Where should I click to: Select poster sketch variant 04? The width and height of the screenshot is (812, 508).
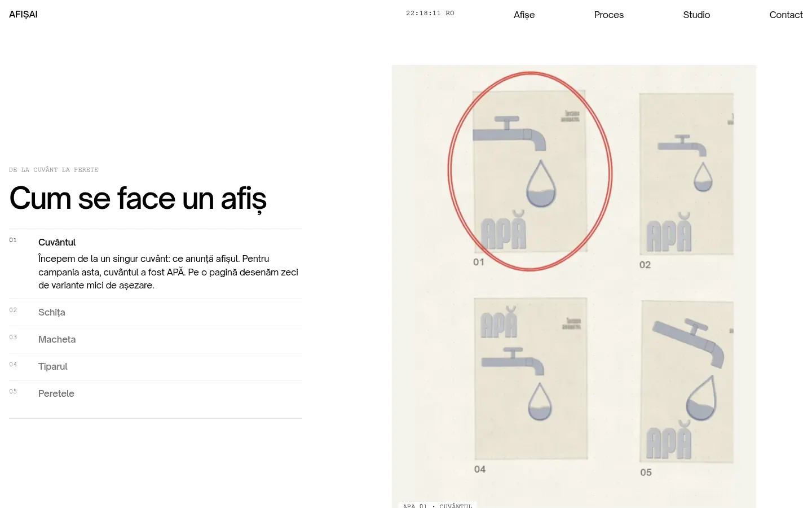531,378
